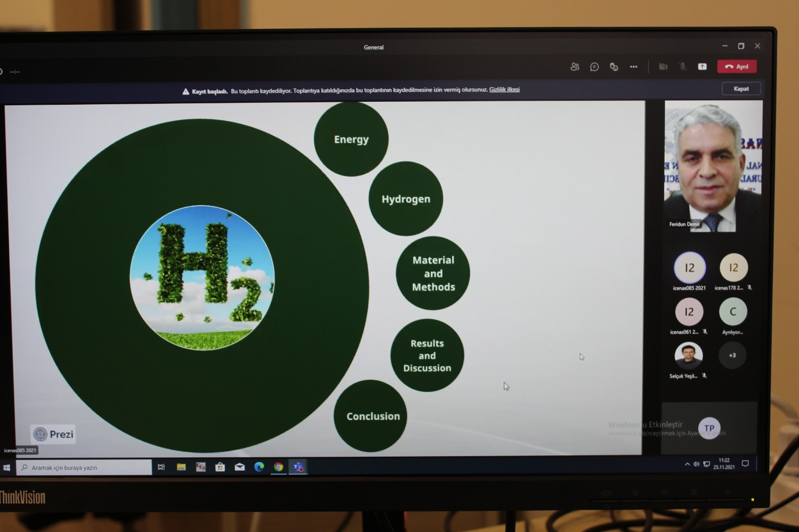Select Selçuk Yeşil's participant avatar
The width and height of the screenshot is (799, 532).
689,355
